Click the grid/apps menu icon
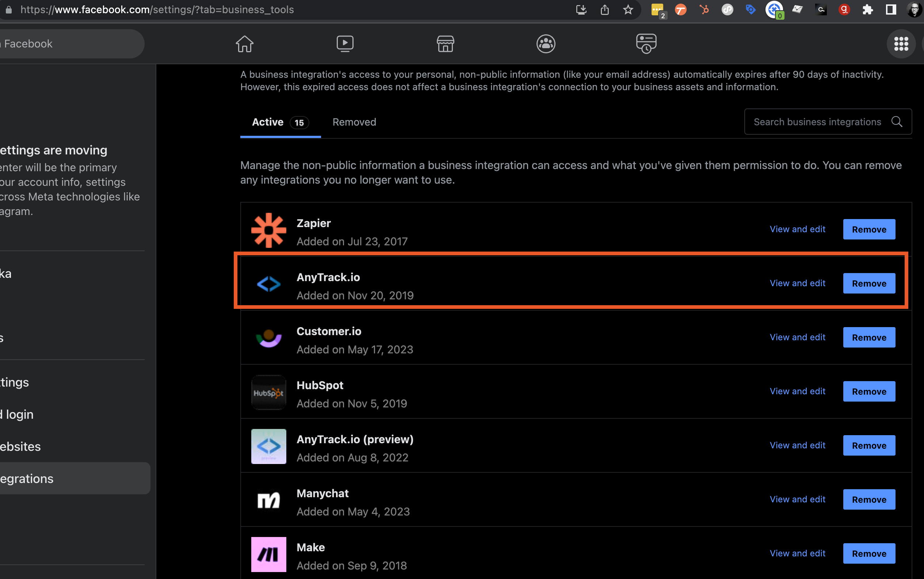 (901, 43)
